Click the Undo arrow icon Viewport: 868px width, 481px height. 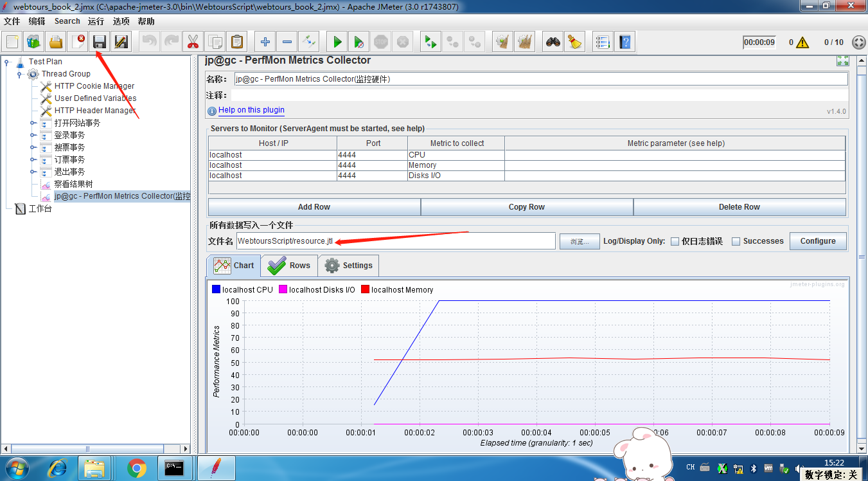coord(150,42)
